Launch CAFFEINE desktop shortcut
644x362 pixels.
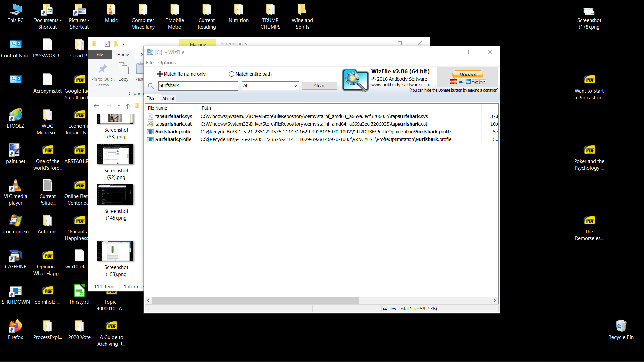pos(15,259)
